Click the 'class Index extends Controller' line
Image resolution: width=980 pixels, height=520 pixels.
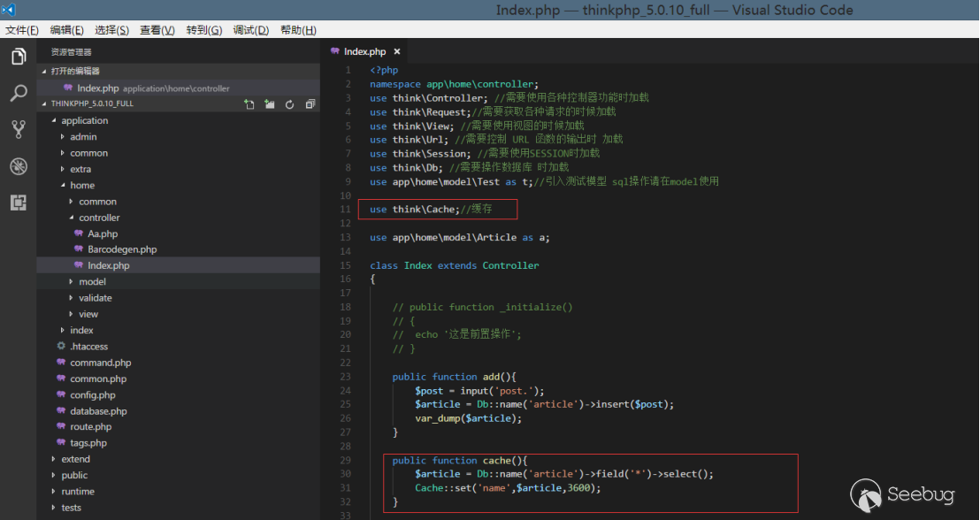pyautogui.click(x=454, y=265)
